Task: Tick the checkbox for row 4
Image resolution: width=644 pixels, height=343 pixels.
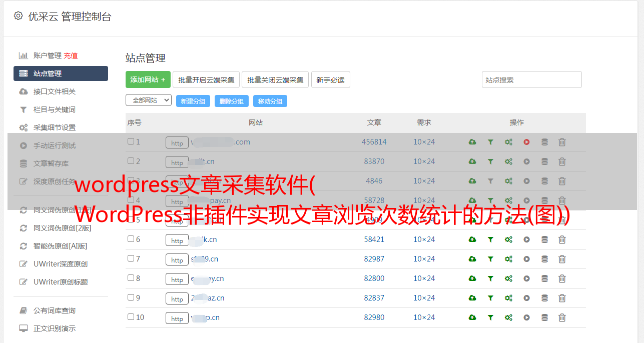Action: click(131, 200)
